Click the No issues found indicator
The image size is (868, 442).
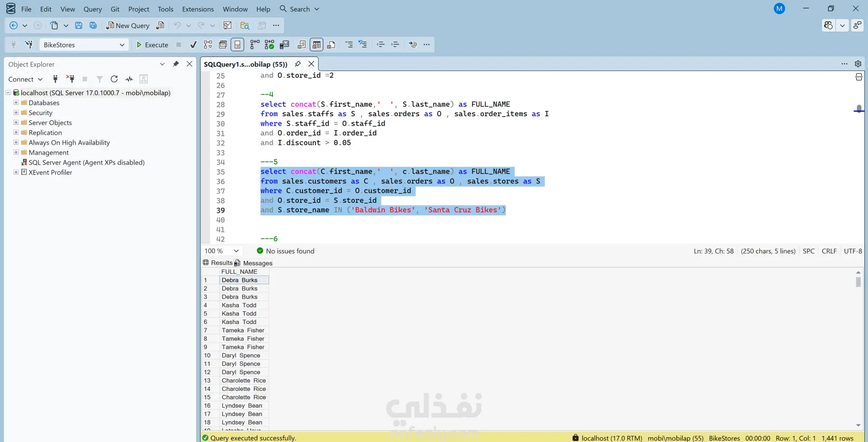pyautogui.click(x=285, y=251)
